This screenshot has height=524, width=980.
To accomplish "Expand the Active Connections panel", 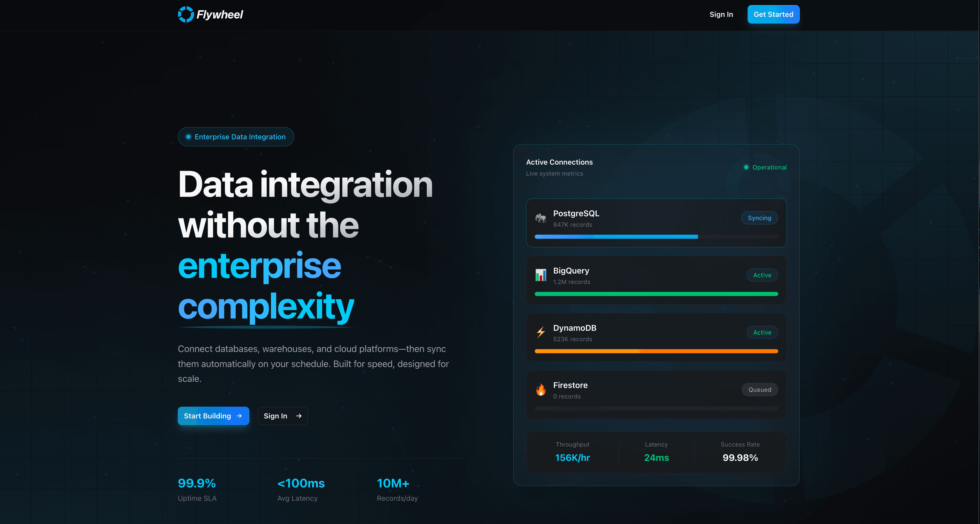I will coord(559,162).
